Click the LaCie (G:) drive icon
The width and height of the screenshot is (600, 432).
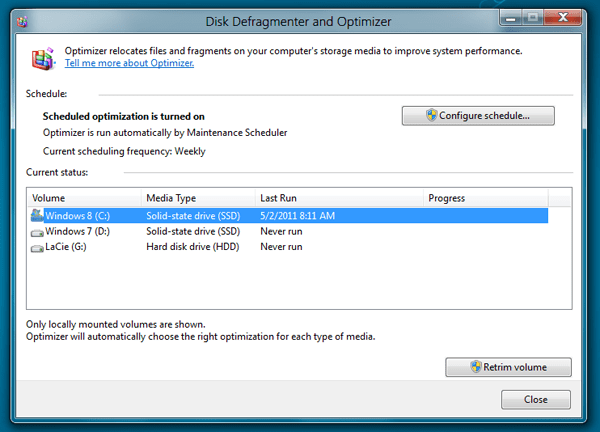point(37,247)
